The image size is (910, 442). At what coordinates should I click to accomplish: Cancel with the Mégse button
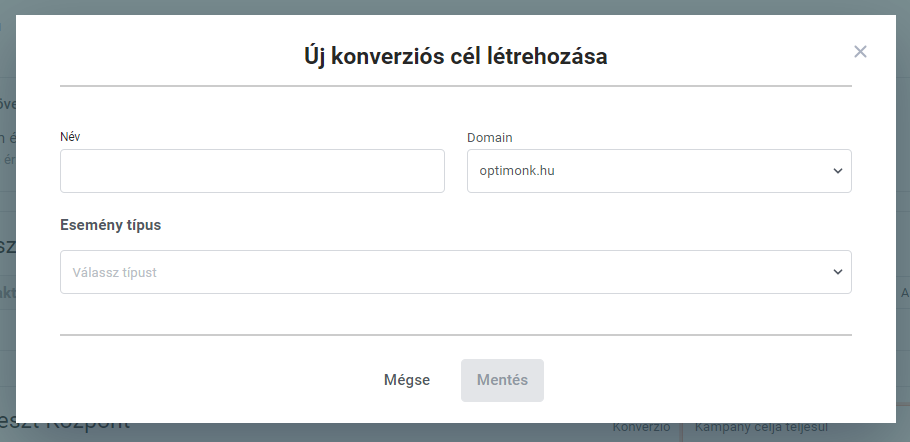pyautogui.click(x=407, y=380)
